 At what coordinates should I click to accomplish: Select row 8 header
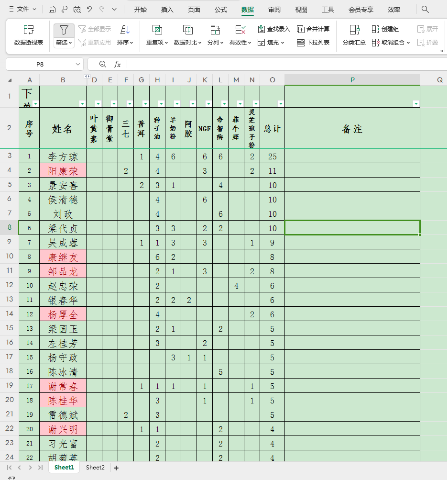click(x=10, y=227)
